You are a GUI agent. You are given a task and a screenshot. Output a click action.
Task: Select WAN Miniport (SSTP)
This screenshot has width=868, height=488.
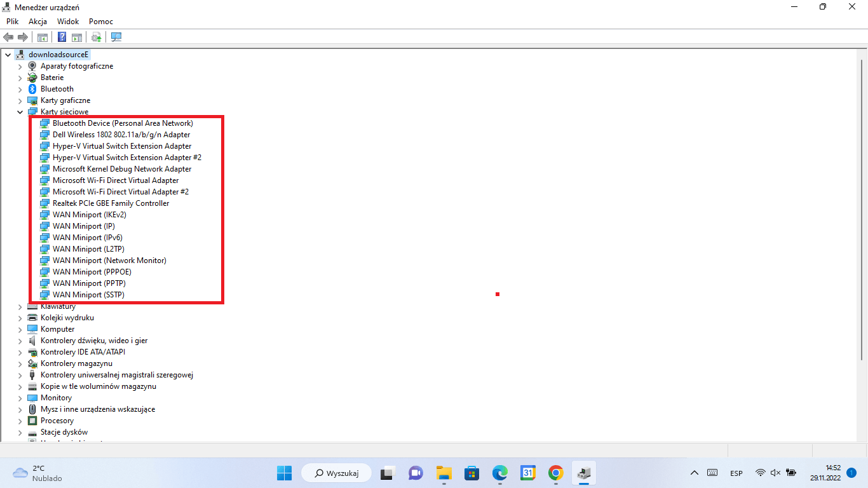pyautogui.click(x=89, y=295)
